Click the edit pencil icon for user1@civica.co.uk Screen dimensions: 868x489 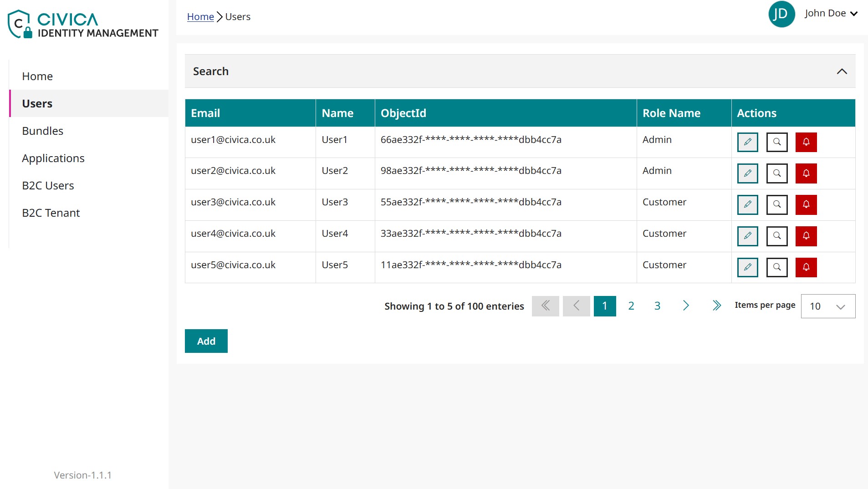click(x=747, y=142)
